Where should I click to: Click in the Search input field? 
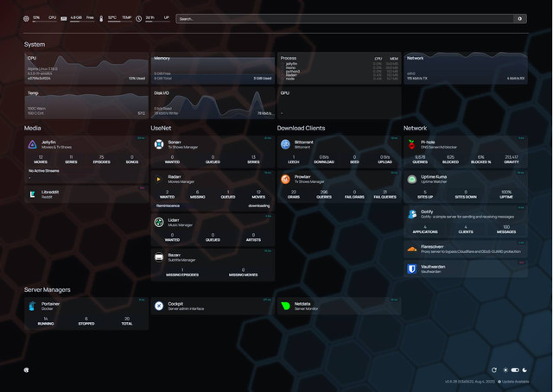(345, 19)
